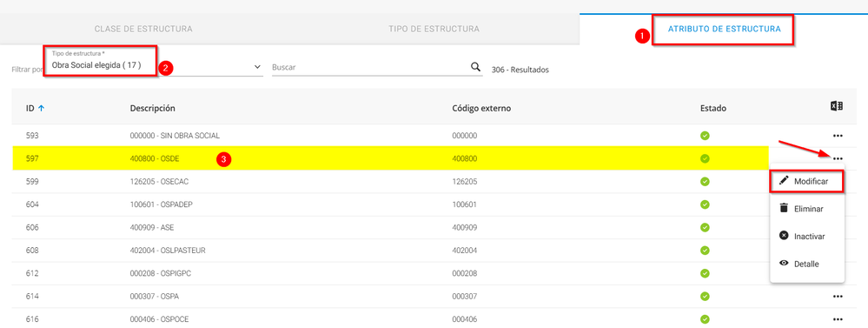Select row 400909 - ASE
Screen dimensions: 868x328
pyautogui.click(x=434, y=227)
